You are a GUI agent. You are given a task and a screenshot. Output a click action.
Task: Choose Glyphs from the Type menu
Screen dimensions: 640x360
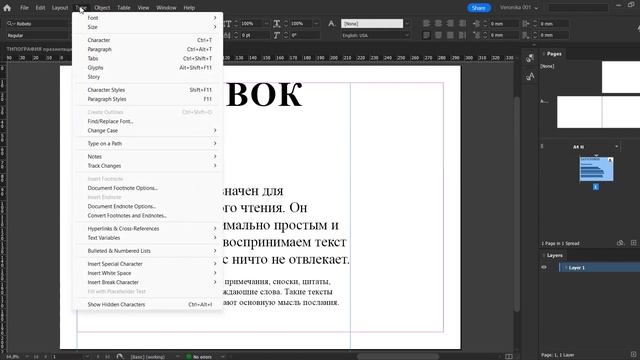(148, 68)
